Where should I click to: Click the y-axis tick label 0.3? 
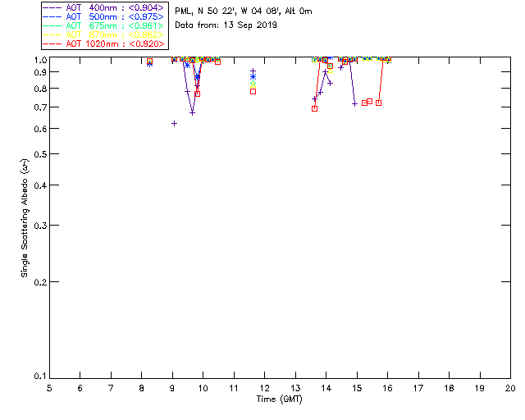40,226
